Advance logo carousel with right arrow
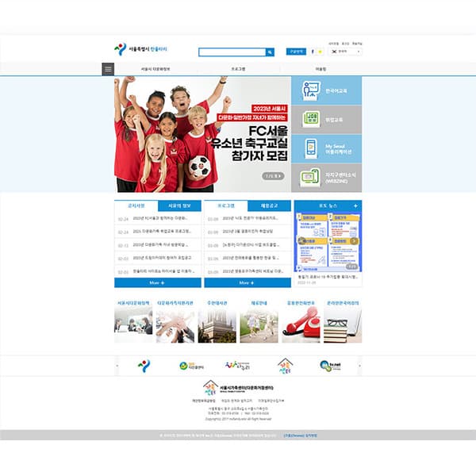This screenshot has height=476, width=476. coord(359,366)
